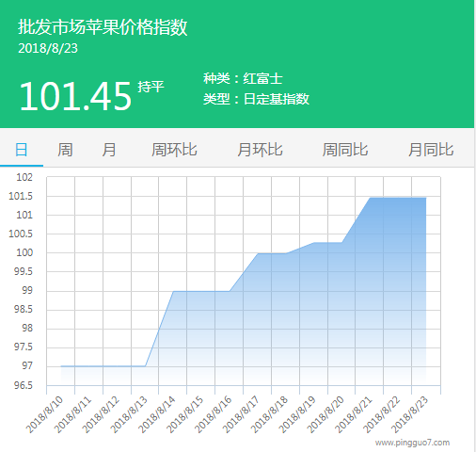The image size is (476, 452).
Task: Click the www.pingguo7.com watermark link
Action: point(412,443)
